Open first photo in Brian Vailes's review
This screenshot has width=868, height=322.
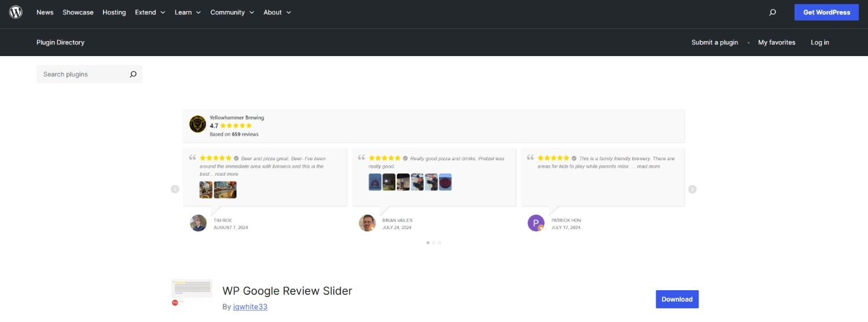pos(375,182)
